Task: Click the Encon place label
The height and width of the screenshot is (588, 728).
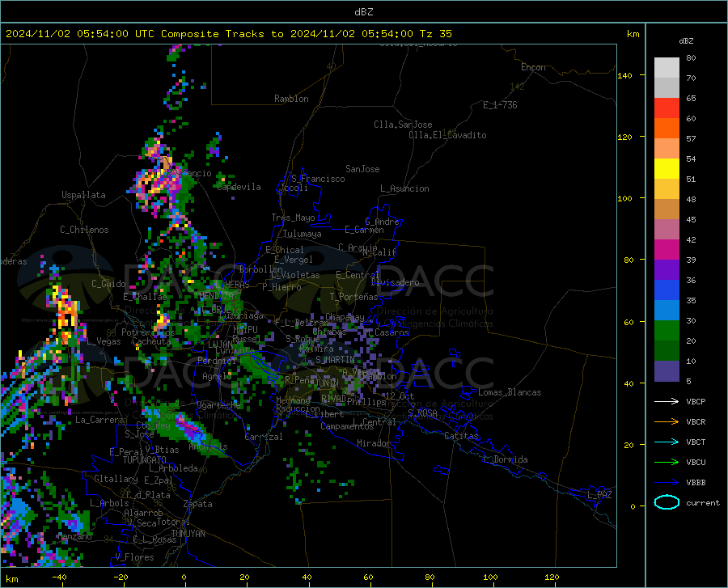Action: click(533, 67)
